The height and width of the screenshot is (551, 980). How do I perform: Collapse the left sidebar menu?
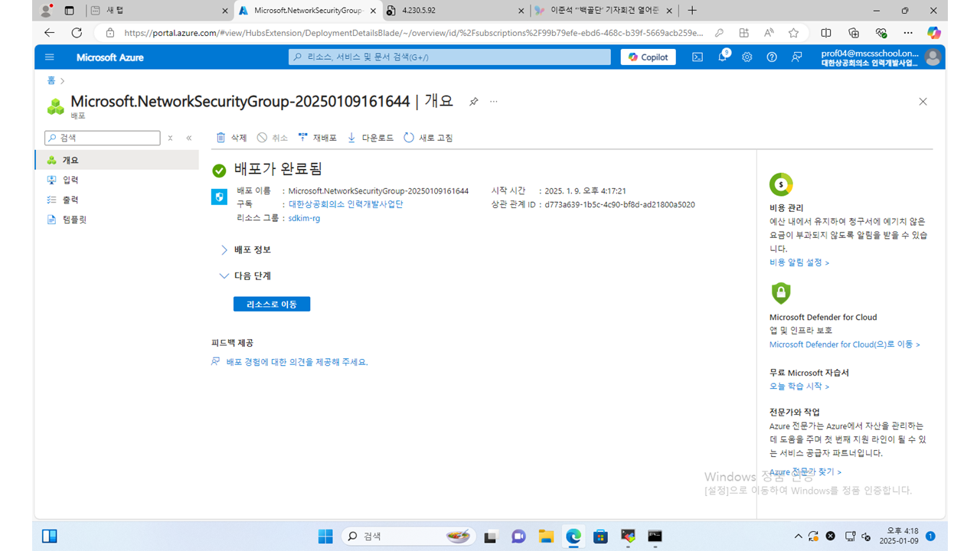(x=189, y=139)
